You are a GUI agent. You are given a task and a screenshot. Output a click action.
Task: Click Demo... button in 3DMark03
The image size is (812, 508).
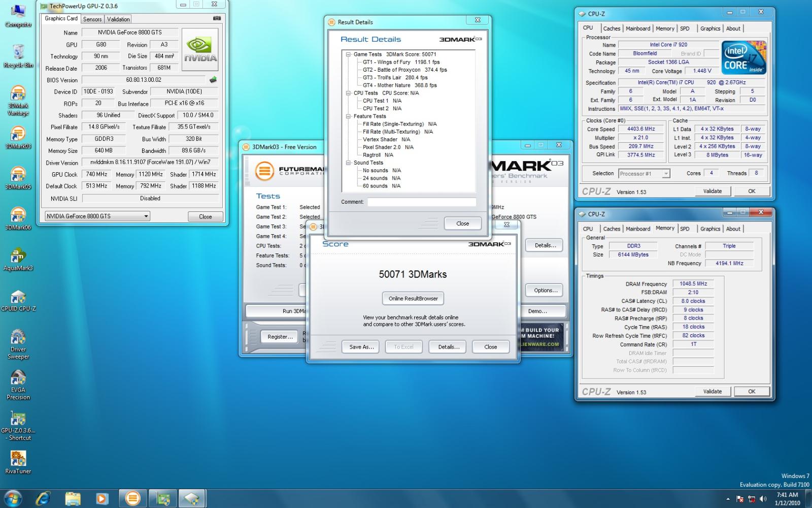click(537, 311)
